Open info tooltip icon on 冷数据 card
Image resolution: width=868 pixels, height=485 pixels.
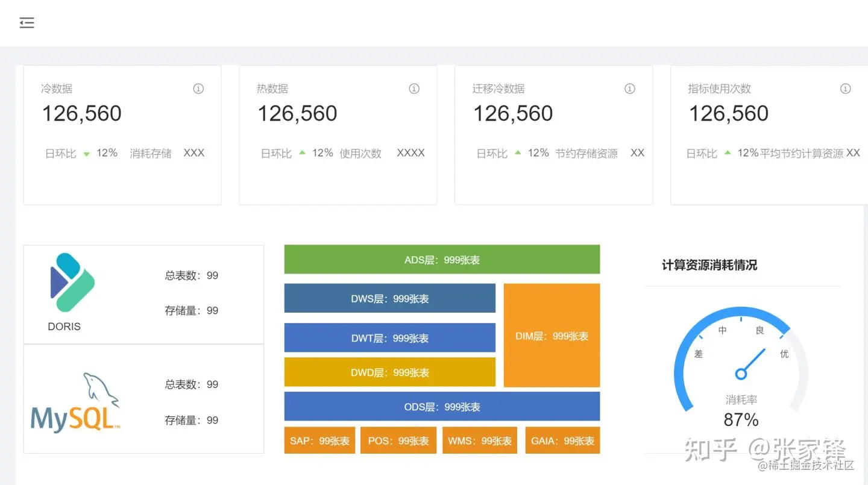(198, 89)
